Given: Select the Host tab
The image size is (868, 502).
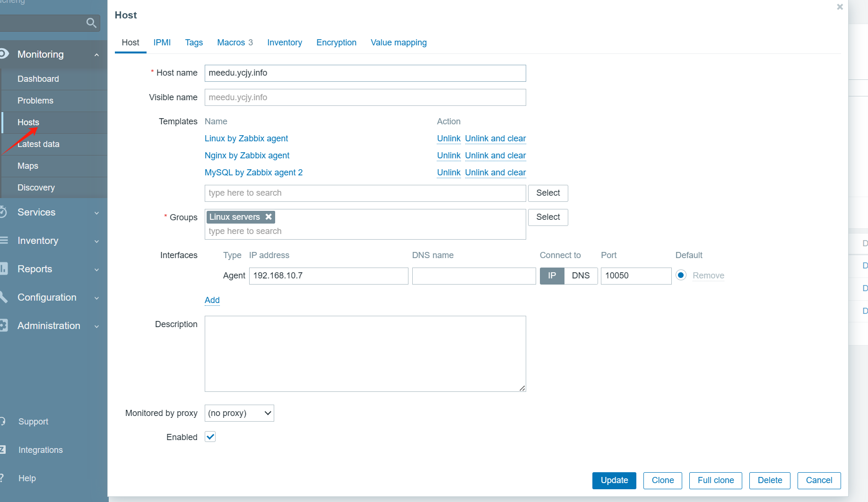Looking at the screenshot, I should [x=130, y=43].
